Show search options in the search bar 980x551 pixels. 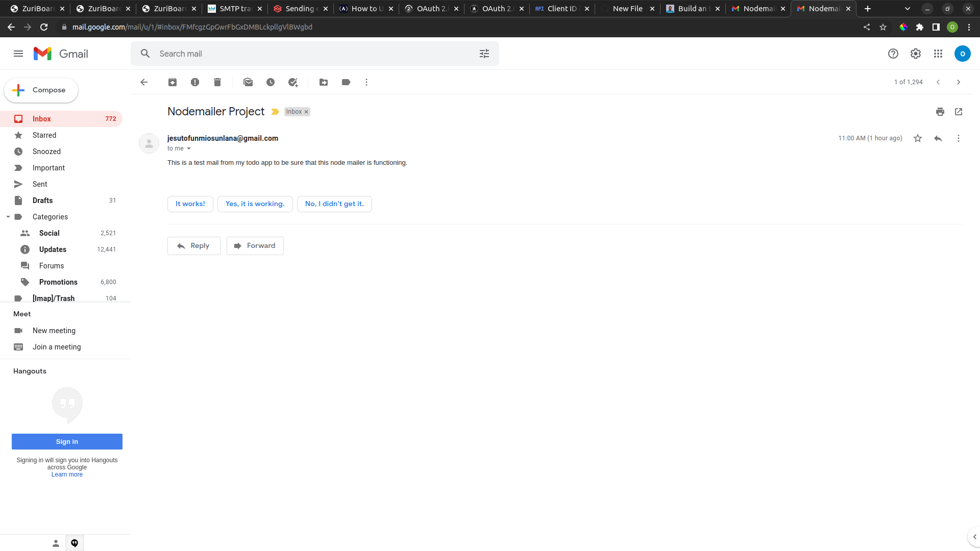pyautogui.click(x=484, y=54)
